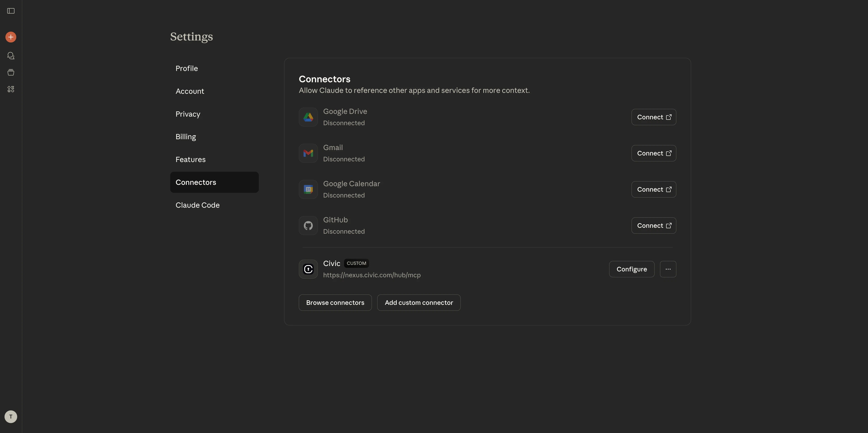Click the profile avatar at bottom left
The width and height of the screenshot is (868, 433).
[x=10, y=417]
